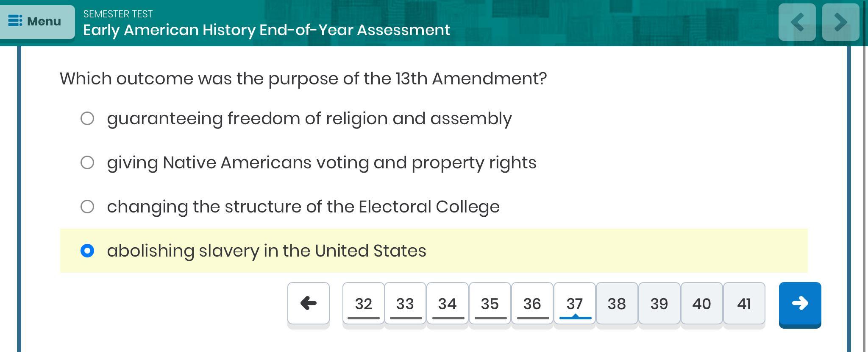
Task: Go to question 36
Action: (x=532, y=304)
